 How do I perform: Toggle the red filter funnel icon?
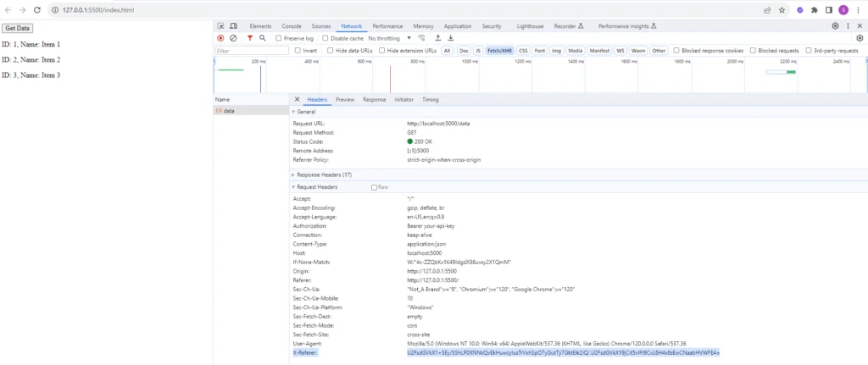tap(250, 38)
